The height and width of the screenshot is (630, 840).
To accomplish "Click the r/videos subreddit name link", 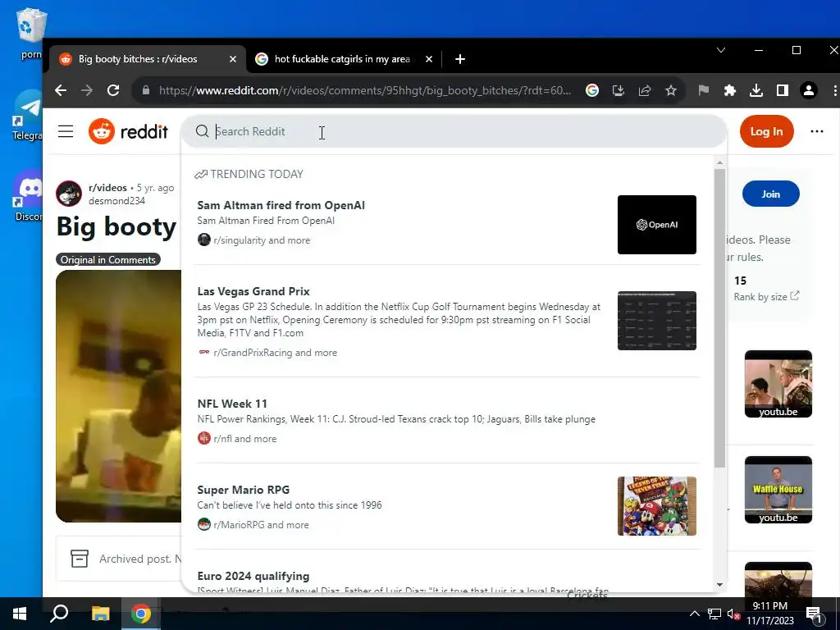I will coord(107,188).
